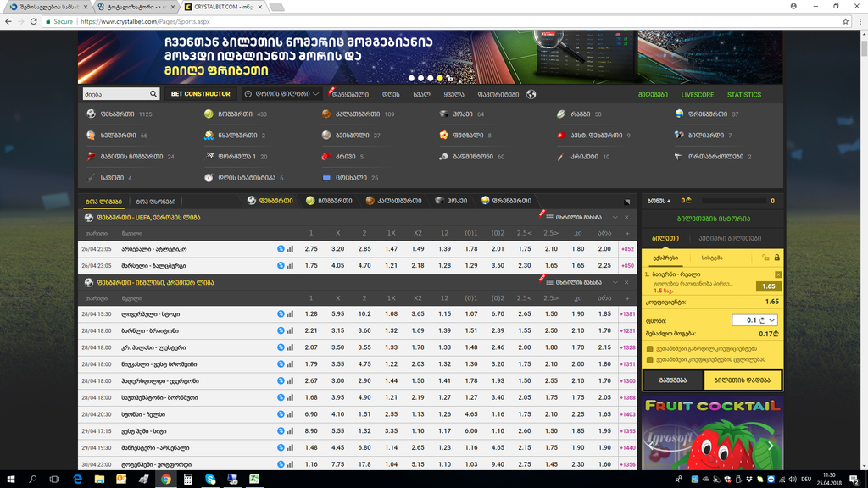
Task: Open the ფეხბურთი (football) sport with 1125 events
Action: click(x=119, y=114)
